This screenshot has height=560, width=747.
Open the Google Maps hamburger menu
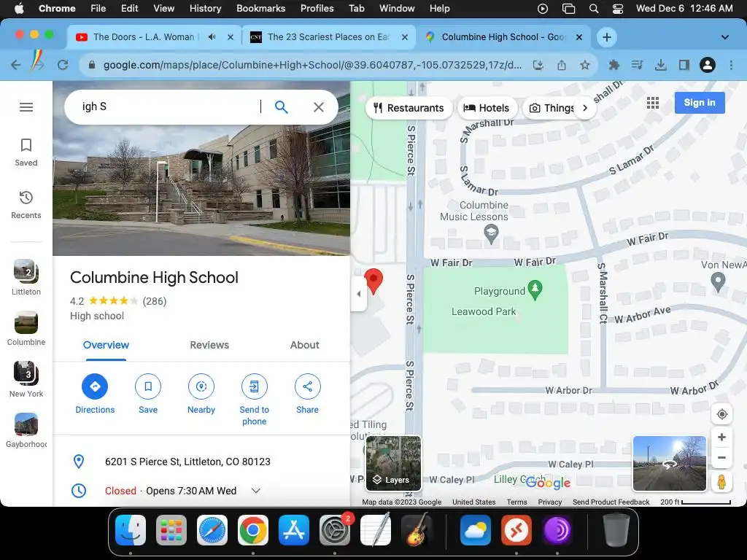26,107
